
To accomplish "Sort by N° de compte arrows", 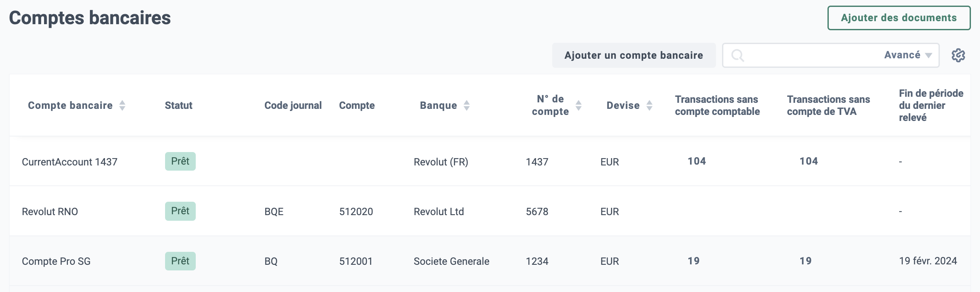I will (x=579, y=105).
